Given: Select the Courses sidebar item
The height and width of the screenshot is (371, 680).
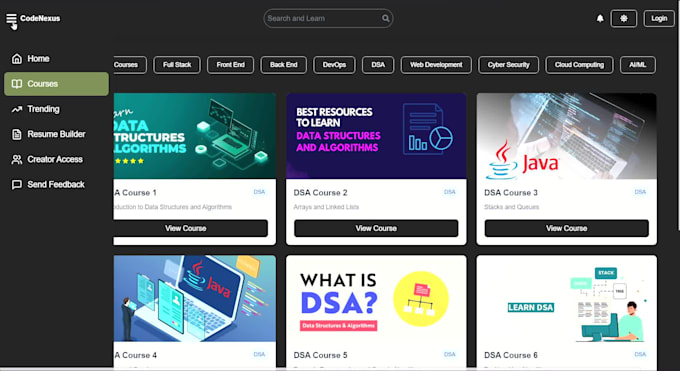Looking at the screenshot, I should coord(56,84).
